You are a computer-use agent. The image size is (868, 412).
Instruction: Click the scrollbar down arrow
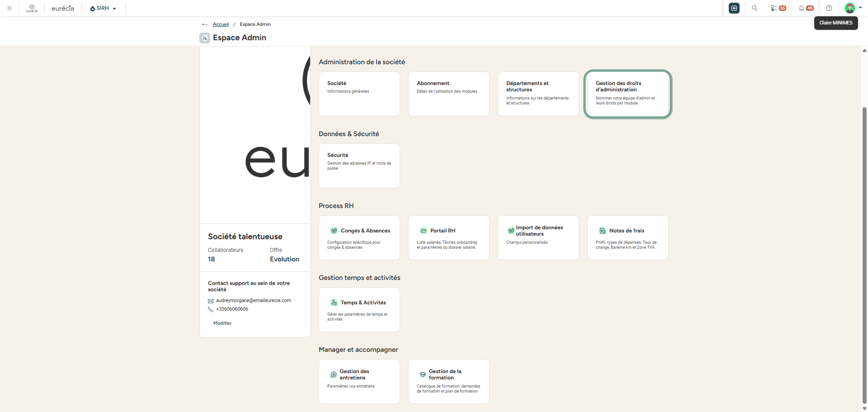(864, 409)
